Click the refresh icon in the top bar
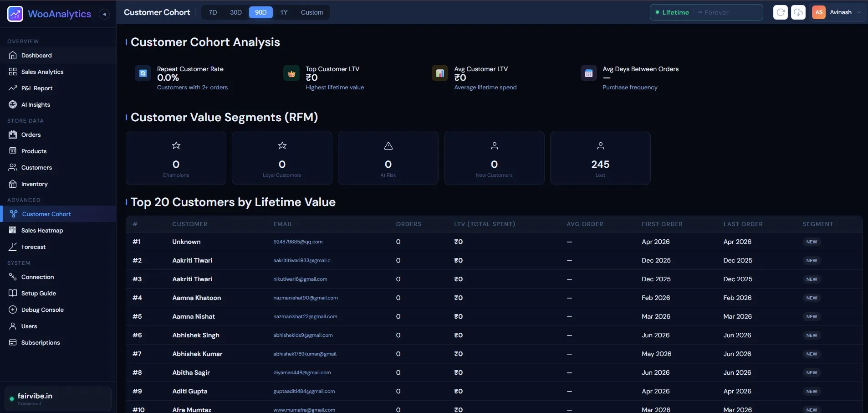This screenshot has height=413, width=868. [781, 12]
